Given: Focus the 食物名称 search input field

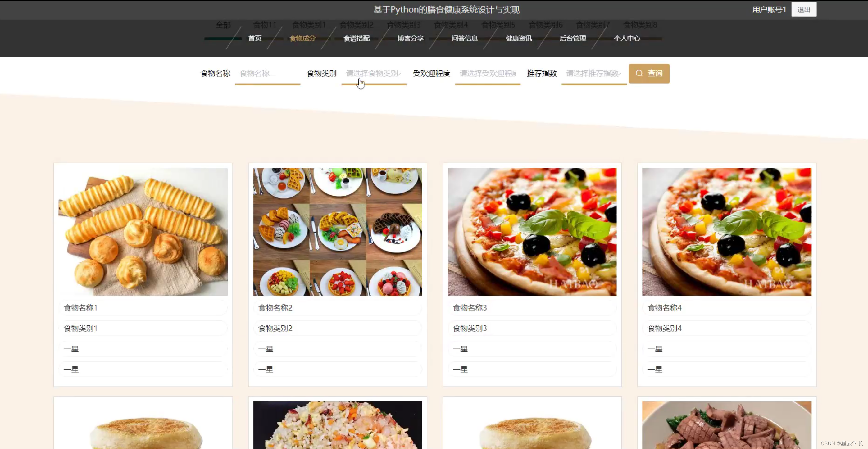Looking at the screenshot, I should tap(268, 73).
